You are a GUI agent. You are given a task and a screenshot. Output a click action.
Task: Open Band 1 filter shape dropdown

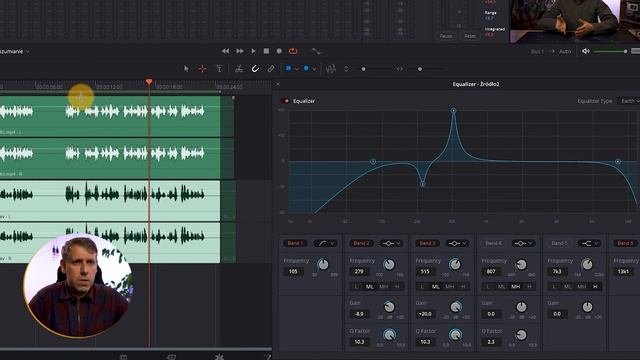(x=325, y=243)
